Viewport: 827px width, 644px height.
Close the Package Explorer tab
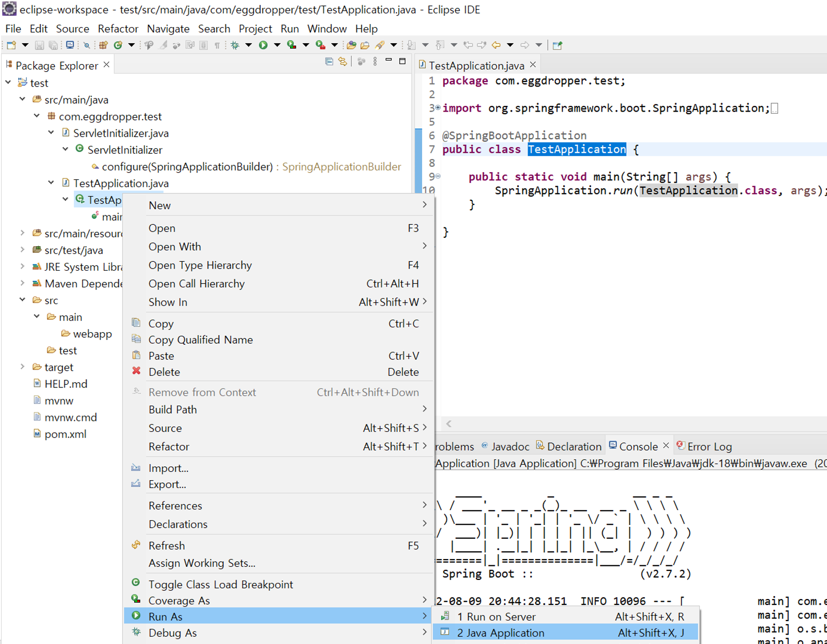click(x=106, y=65)
